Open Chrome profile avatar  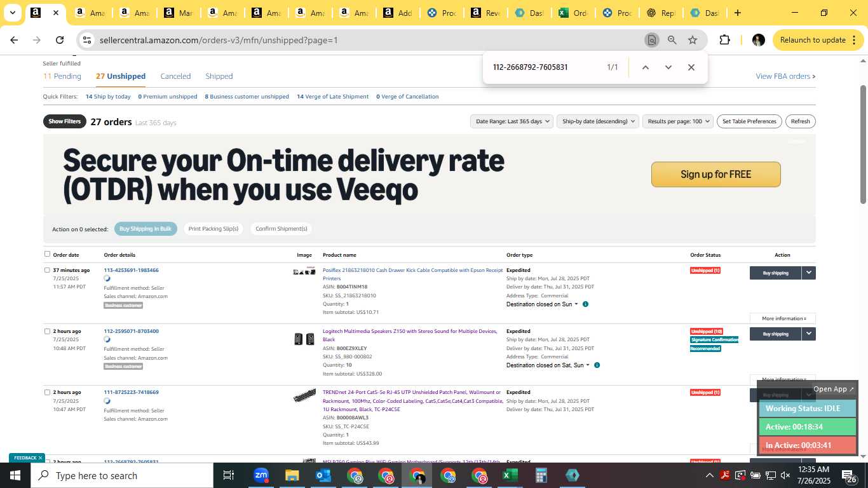(x=758, y=40)
